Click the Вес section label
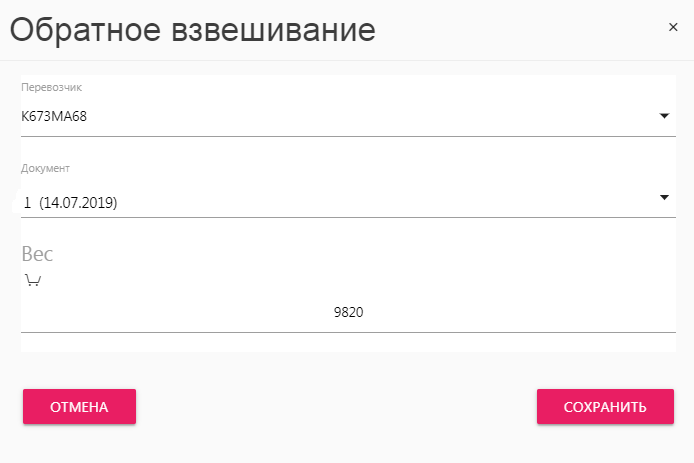The height and width of the screenshot is (463, 694). click(x=37, y=254)
